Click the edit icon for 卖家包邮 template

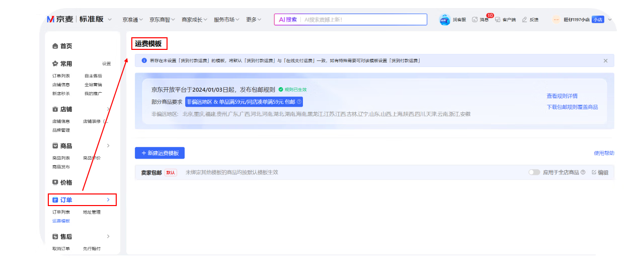tap(594, 172)
